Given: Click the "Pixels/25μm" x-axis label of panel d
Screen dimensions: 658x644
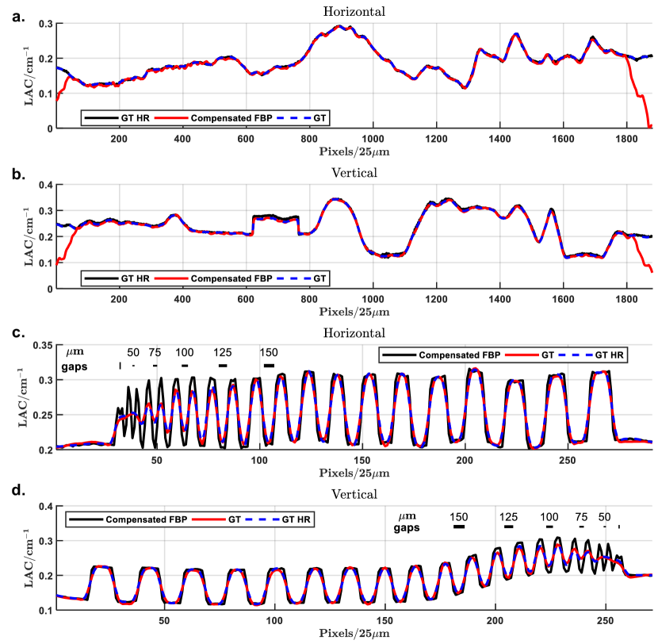Looking at the screenshot, I should pyautogui.click(x=354, y=633).
